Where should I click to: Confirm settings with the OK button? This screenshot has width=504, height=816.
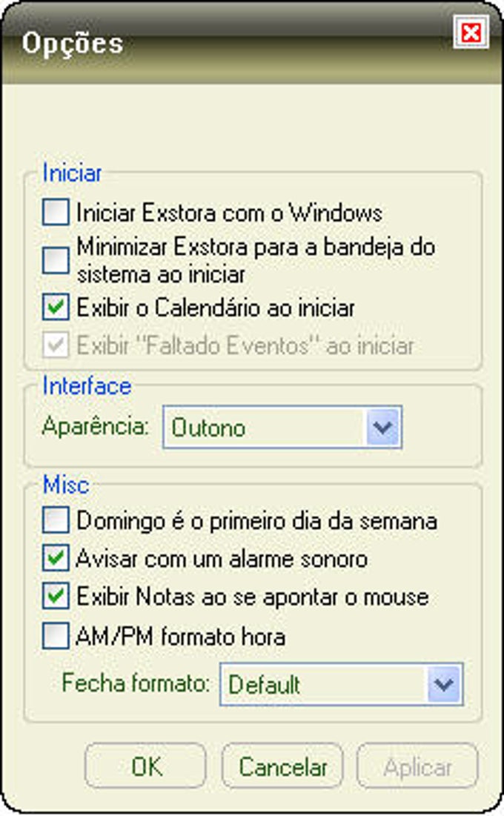[x=146, y=766]
